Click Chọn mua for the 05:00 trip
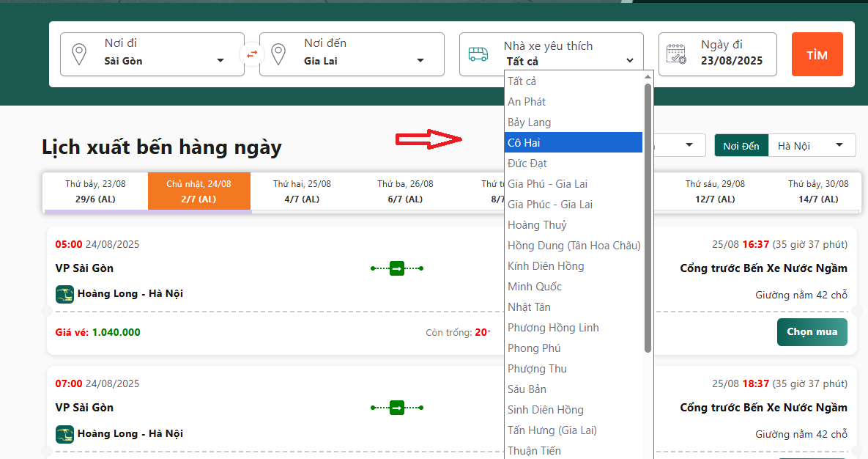The height and width of the screenshot is (459, 868). [x=812, y=332]
